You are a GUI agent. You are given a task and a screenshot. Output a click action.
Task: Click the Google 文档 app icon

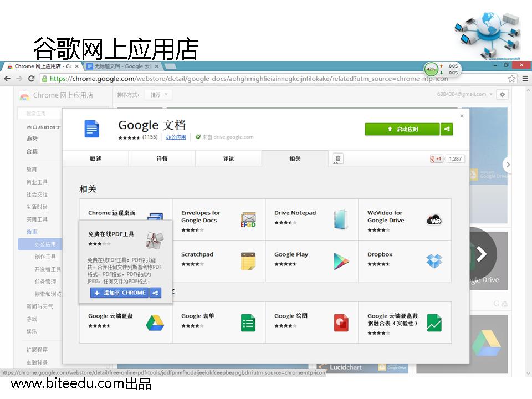tap(92, 129)
